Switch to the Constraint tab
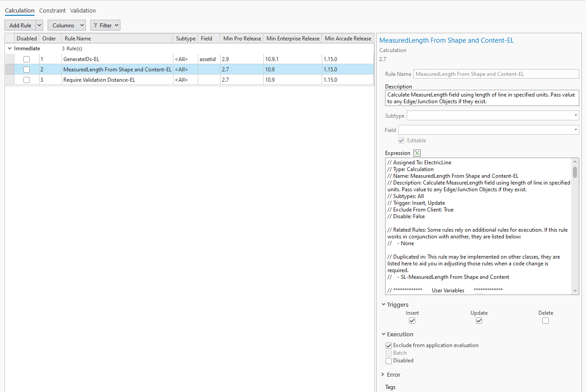Screen dimensions: 586x392 point(52,10)
